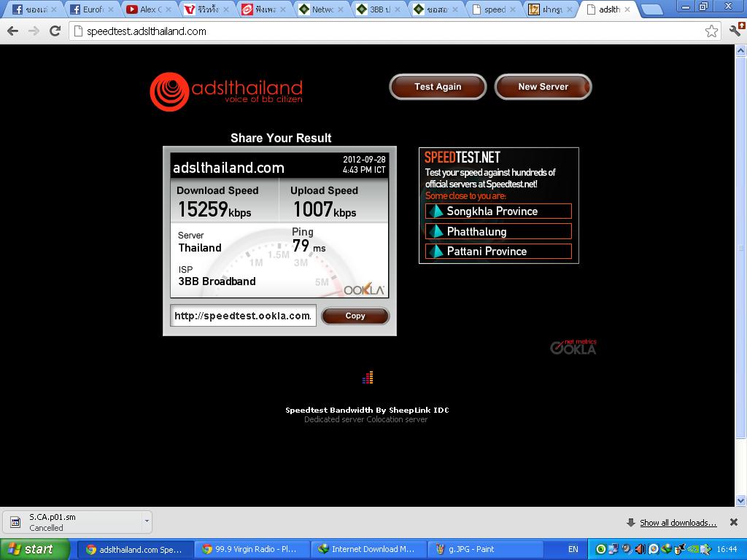Click the 79 ms ping value
This screenshot has height=560, width=747.
(309, 246)
